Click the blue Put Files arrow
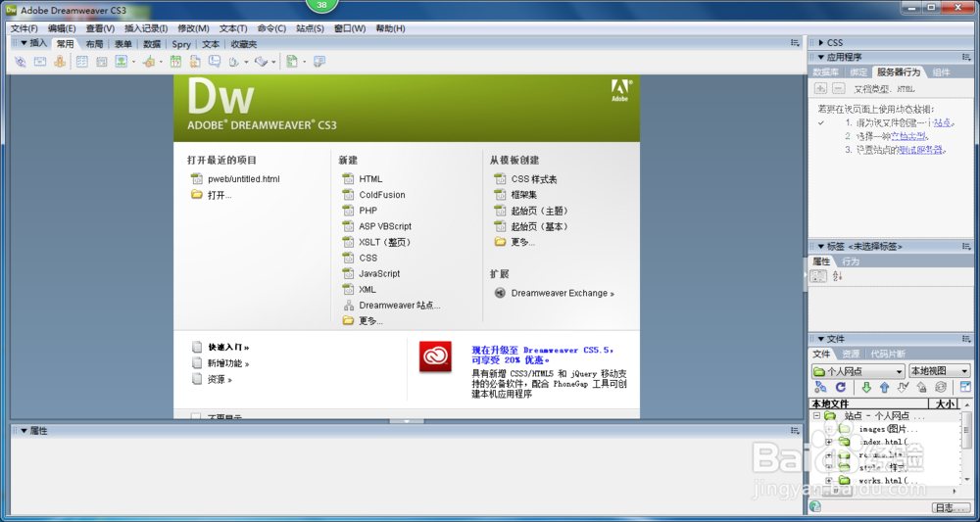Image resolution: width=980 pixels, height=522 pixels. pos(884,387)
